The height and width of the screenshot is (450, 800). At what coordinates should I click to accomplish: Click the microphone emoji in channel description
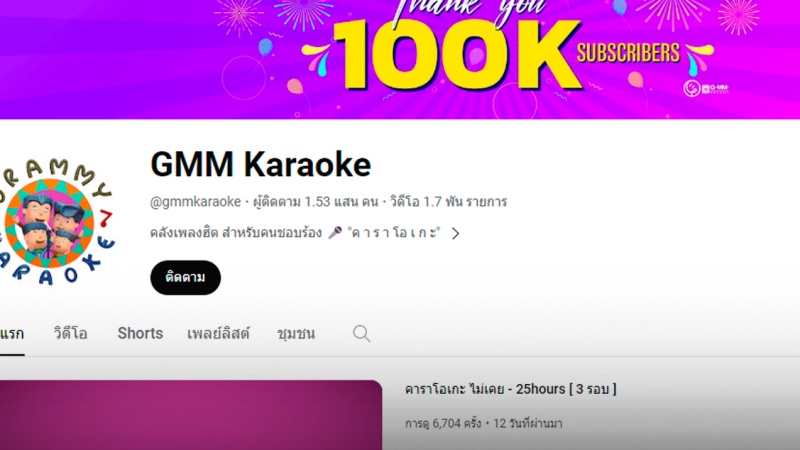point(335,233)
